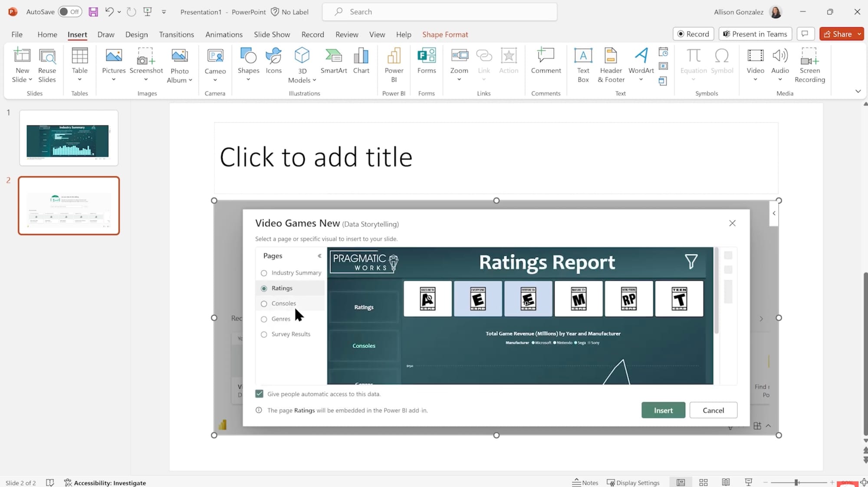Insert Microsoft Forms

pyautogui.click(x=426, y=61)
